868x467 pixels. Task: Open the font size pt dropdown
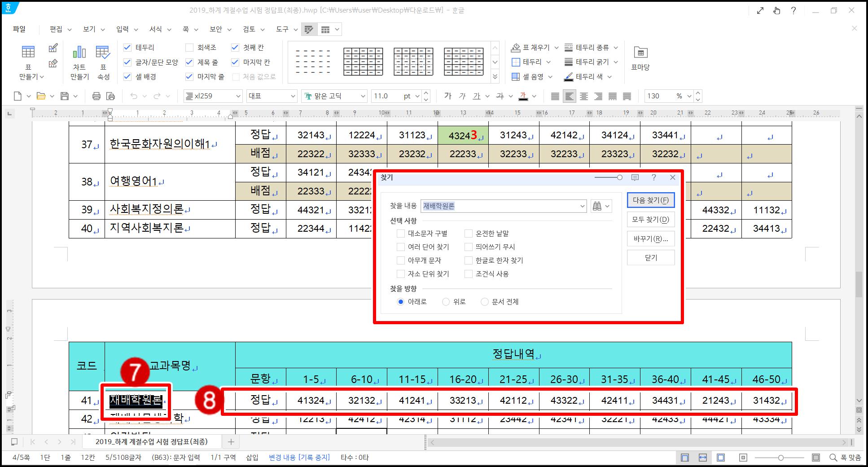(x=417, y=96)
